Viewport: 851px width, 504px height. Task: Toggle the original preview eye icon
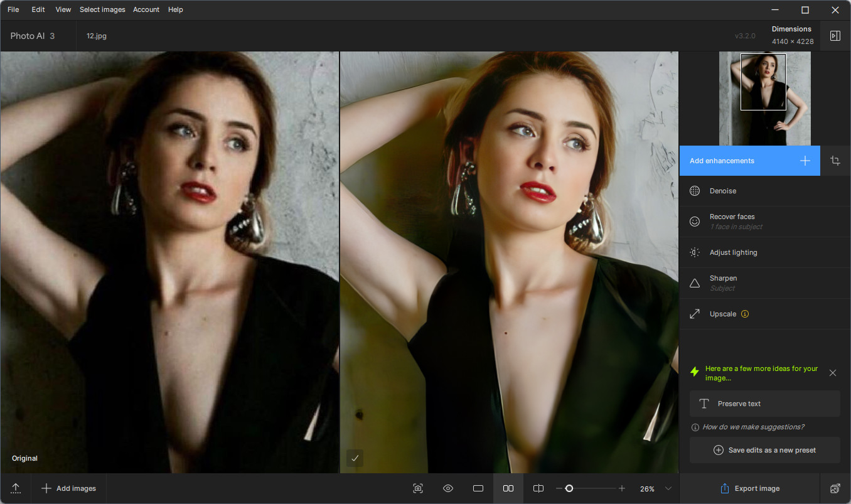[x=448, y=488]
